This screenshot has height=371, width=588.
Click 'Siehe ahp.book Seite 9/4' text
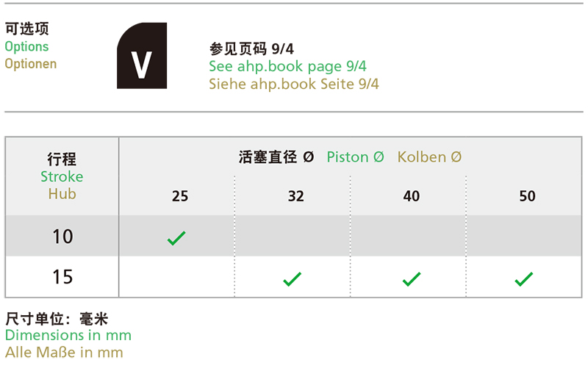[293, 84]
